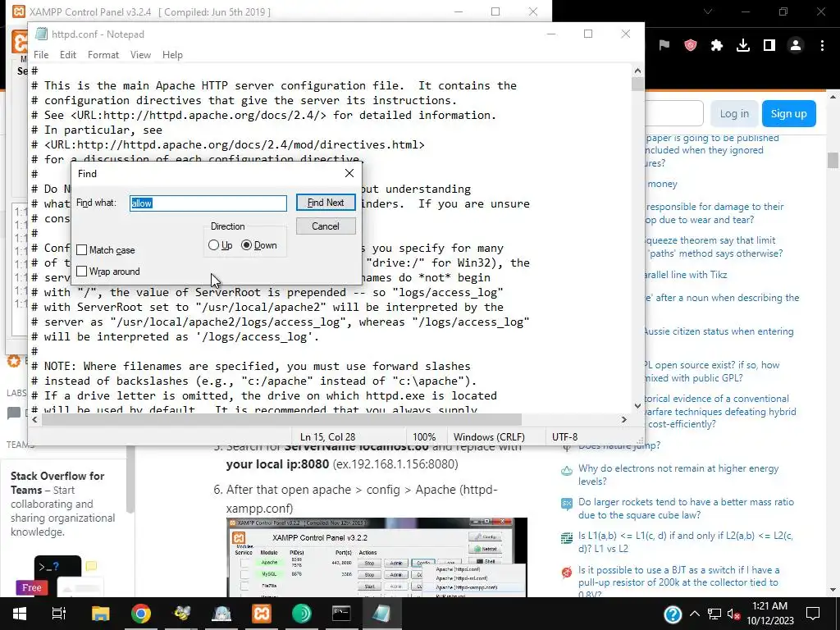Click Notepad horizontal scroll right arrow
Viewport: 840px width, 630px height.
pyautogui.click(x=624, y=419)
